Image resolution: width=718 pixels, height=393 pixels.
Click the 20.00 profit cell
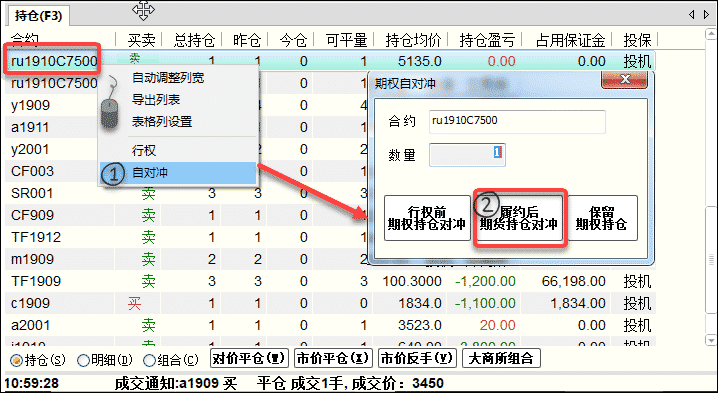point(497,325)
